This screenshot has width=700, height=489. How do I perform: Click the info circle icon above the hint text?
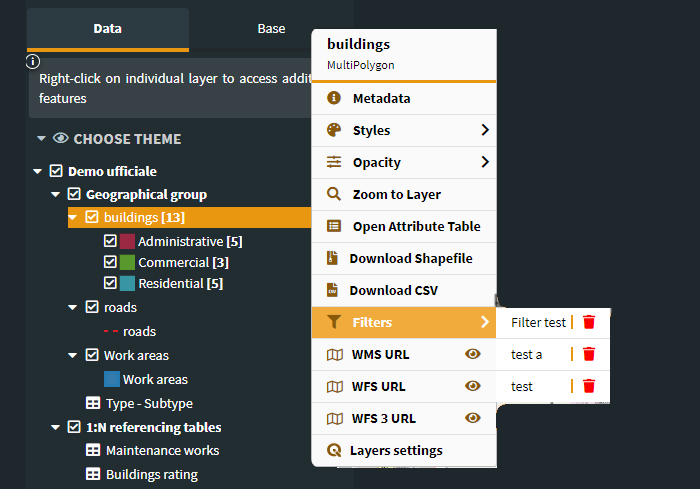(33, 61)
